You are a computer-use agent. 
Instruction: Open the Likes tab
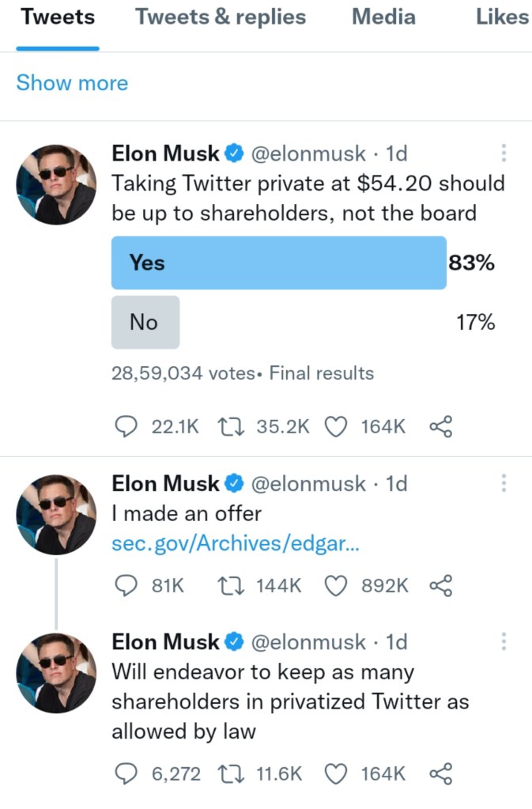(502, 17)
